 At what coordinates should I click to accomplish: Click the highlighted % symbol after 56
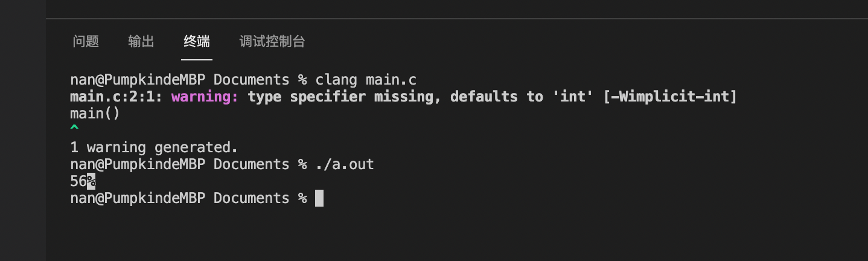(91, 181)
